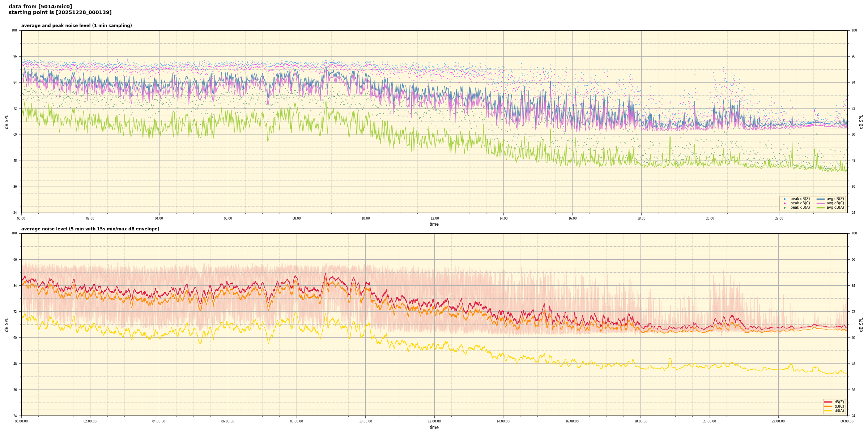This screenshot has width=868, height=434.
Task: Click the orange dB(C) legend line in lower chart
Action: tap(828, 406)
